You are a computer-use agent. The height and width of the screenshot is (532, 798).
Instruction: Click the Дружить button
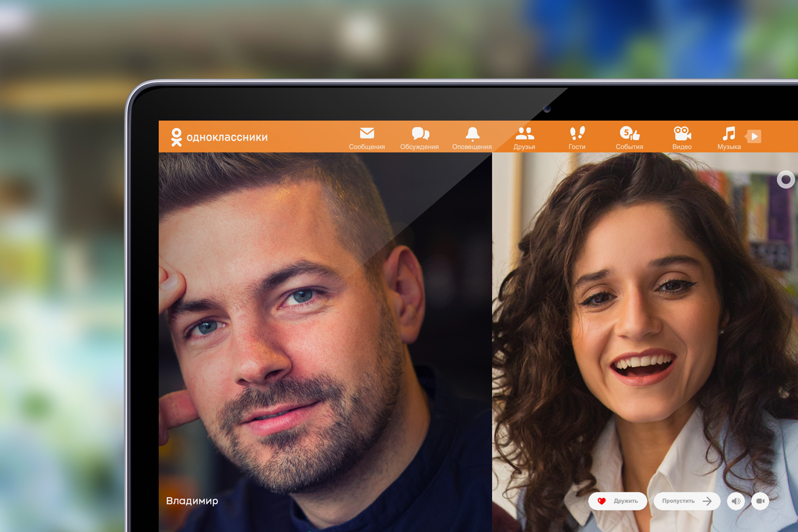click(x=618, y=501)
